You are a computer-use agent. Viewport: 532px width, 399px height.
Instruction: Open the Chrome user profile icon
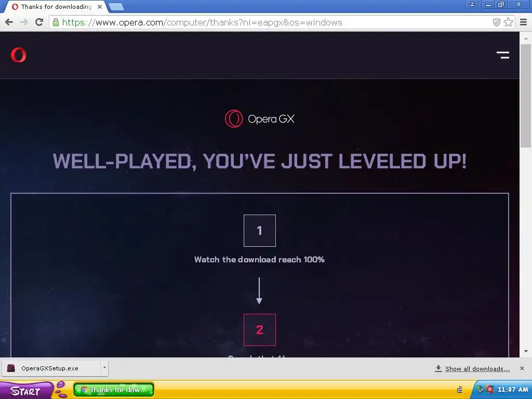pos(472,4)
